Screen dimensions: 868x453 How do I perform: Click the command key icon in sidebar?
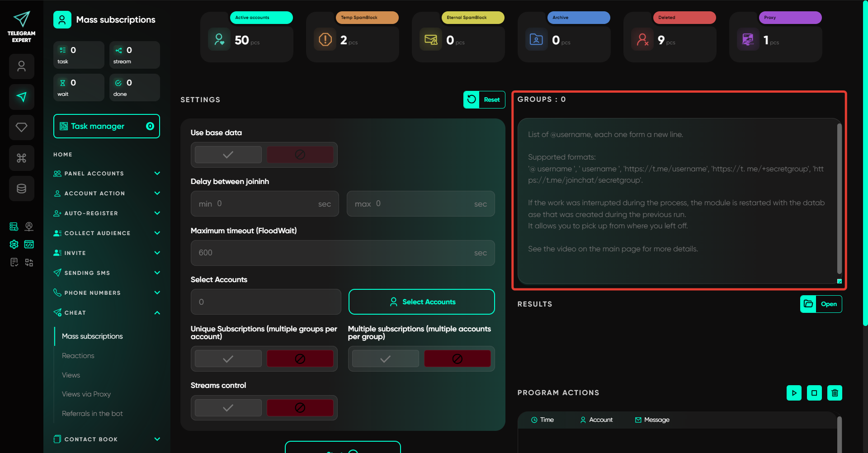point(22,158)
